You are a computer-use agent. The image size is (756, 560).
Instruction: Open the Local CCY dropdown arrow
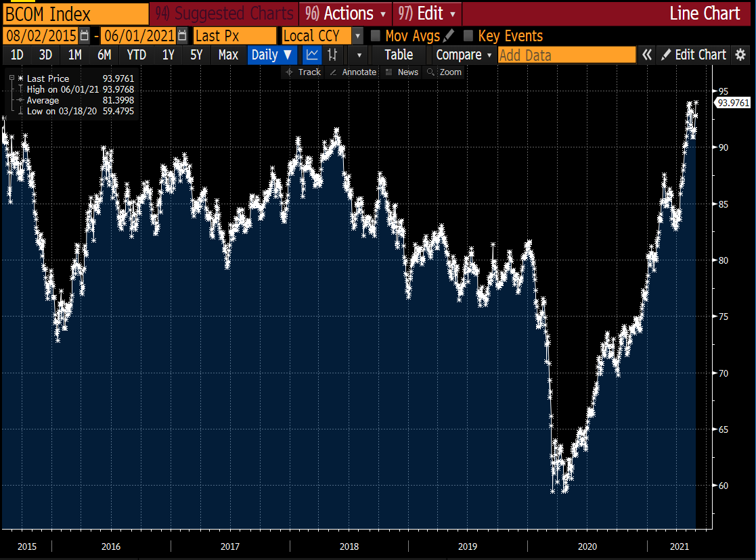pyautogui.click(x=357, y=36)
